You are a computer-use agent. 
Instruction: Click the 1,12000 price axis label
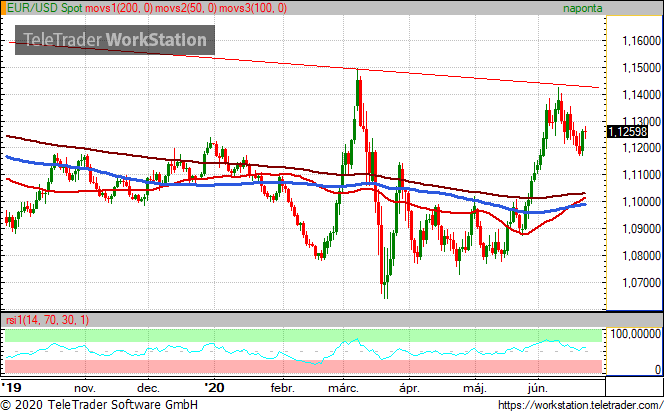[641, 148]
